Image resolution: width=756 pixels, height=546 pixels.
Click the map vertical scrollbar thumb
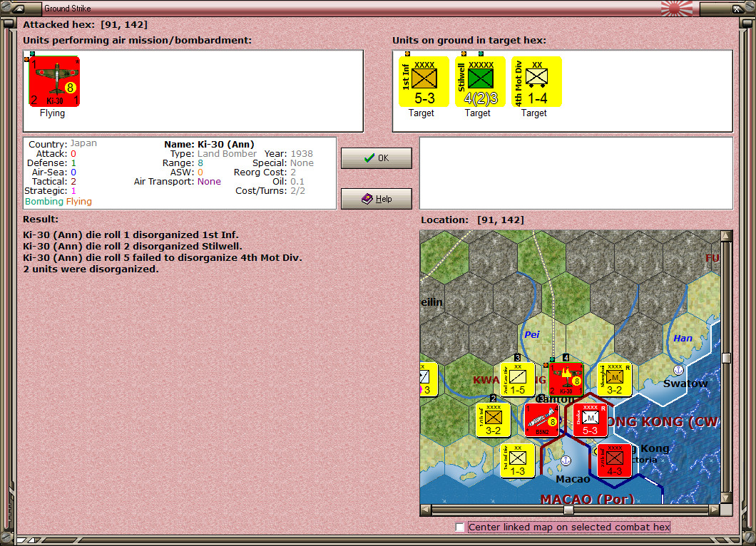tap(726, 358)
